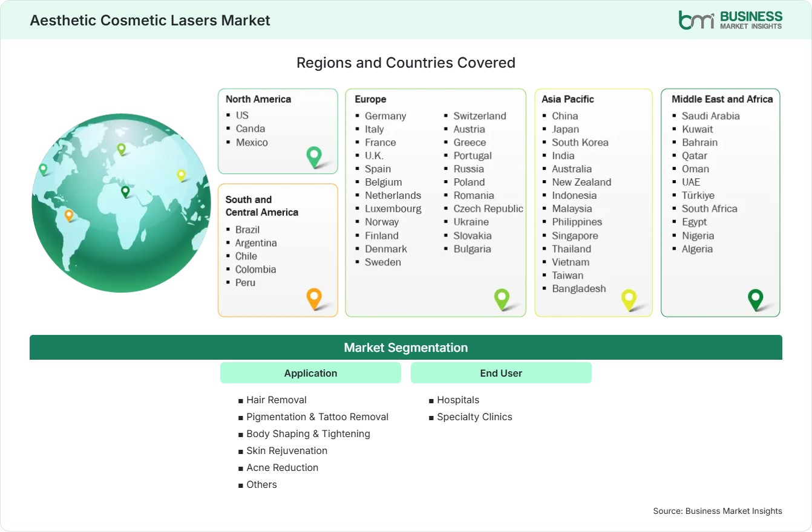Click Mexico in the North America list
Viewport: 812px width, 532px height.
coord(252,142)
